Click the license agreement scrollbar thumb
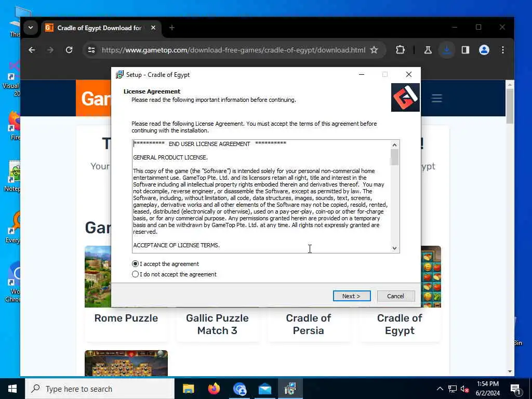 [x=394, y=157]
